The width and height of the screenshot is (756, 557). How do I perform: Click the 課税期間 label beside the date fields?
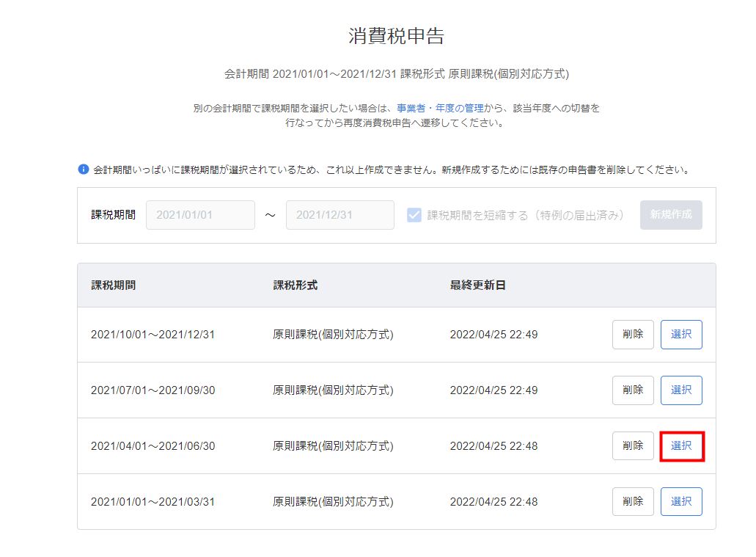(111, 214)
